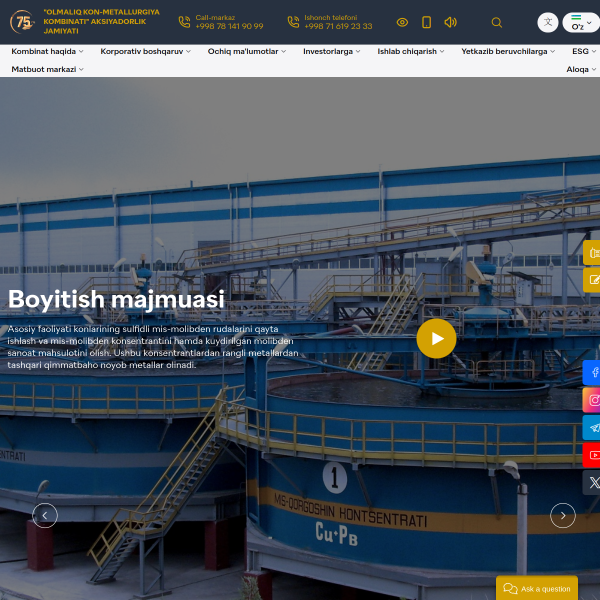Call the number +998 71 619 23 33
The width and height of the screenshot is (600, 600).
pos(338,26)
